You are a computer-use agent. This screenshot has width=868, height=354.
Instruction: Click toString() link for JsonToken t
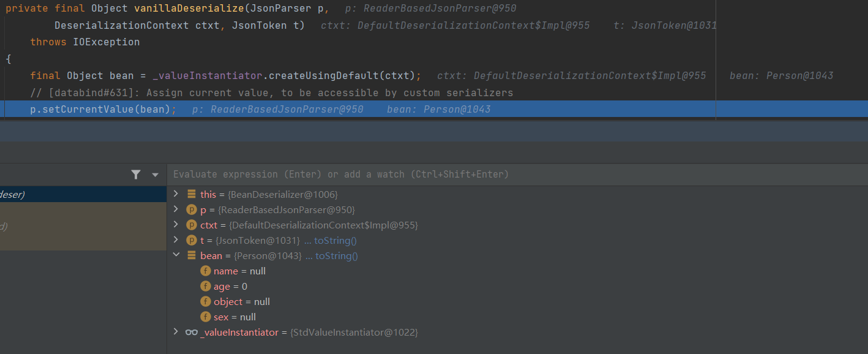pyautogui.click(x=335, y=241)
